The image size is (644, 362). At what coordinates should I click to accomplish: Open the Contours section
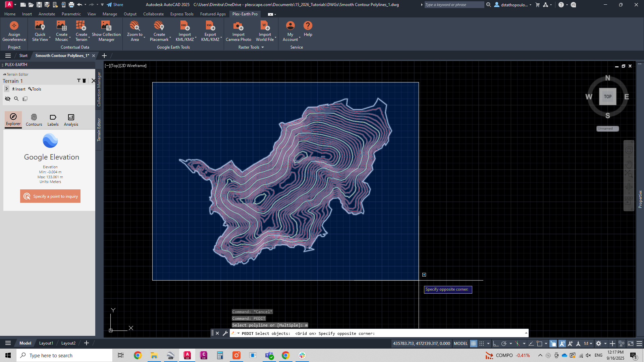tap(34, 120)
